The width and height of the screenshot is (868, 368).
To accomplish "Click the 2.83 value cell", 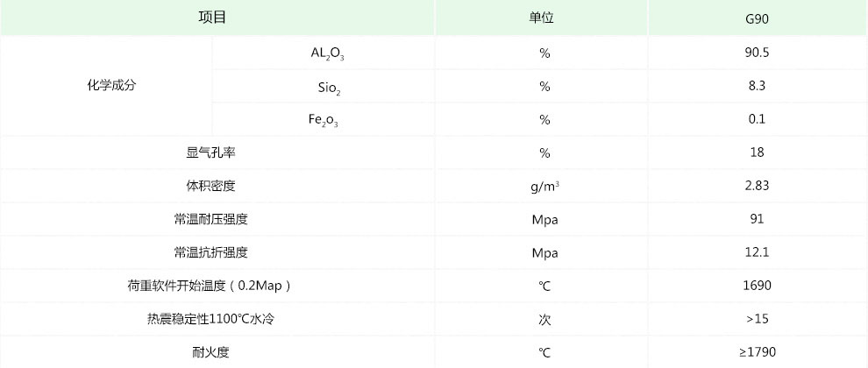I will [758, 186].
